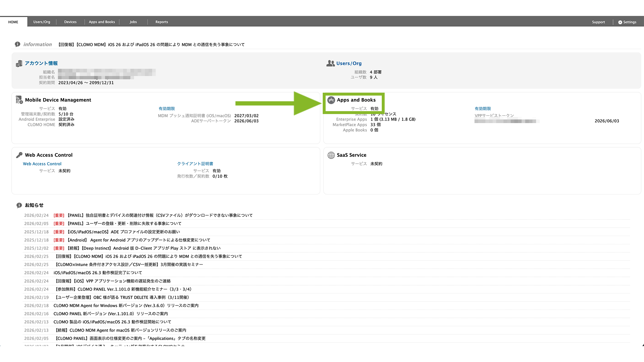Open the blue Web Access Control link
Viewport: 644px width, 362px height.
[42, 164]
